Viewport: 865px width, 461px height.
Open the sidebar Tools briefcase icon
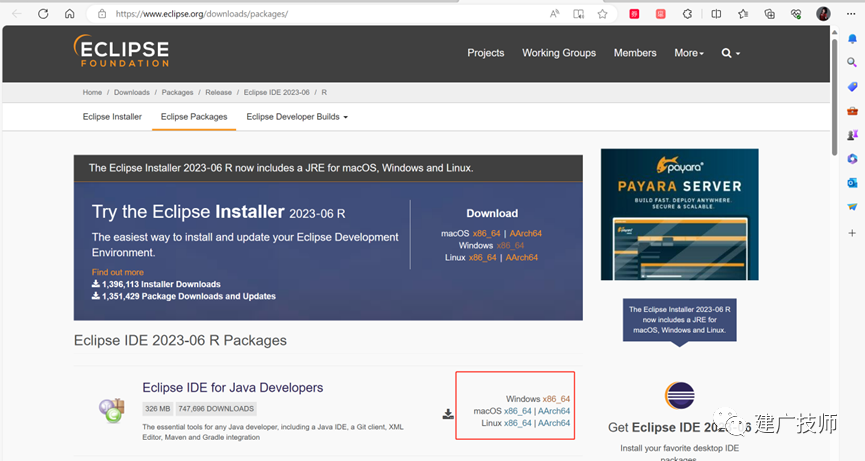[x=852, y=111]
